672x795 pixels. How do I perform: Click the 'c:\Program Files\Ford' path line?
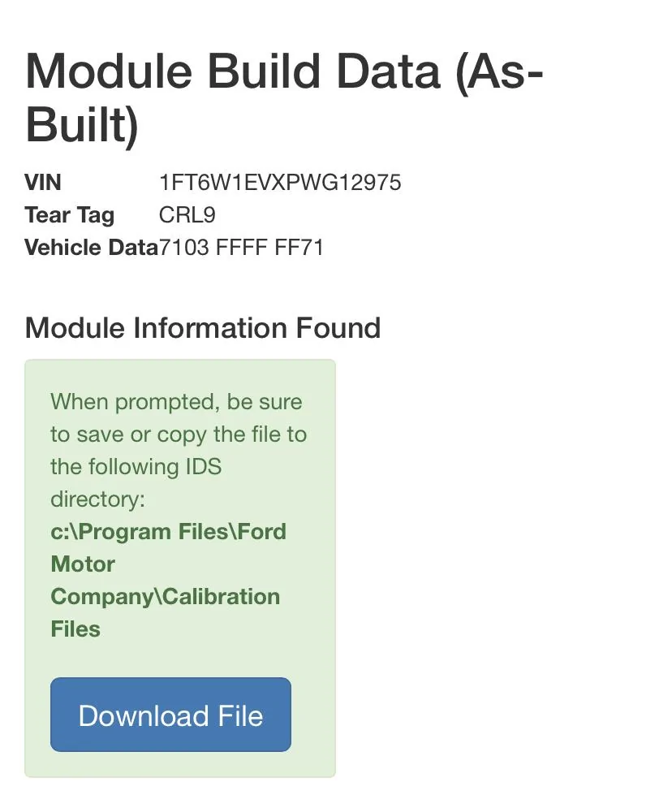pyautogui.click(x=168, y=532)
